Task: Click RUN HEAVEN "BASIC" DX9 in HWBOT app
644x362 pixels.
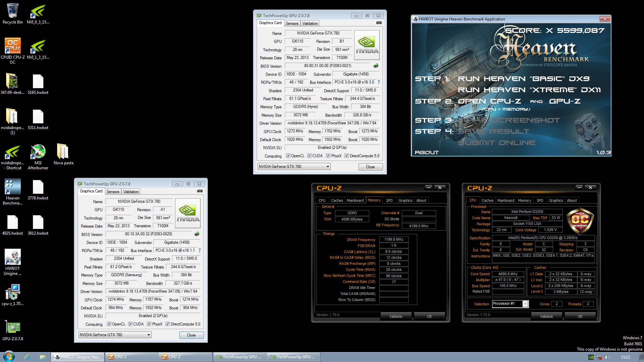Action: (524, 79)
